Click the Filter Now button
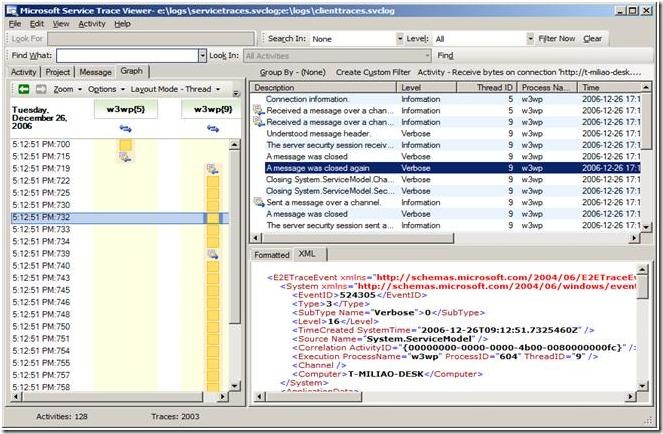The height and width of the screenshot is (434, 663). tap(556, 38)
